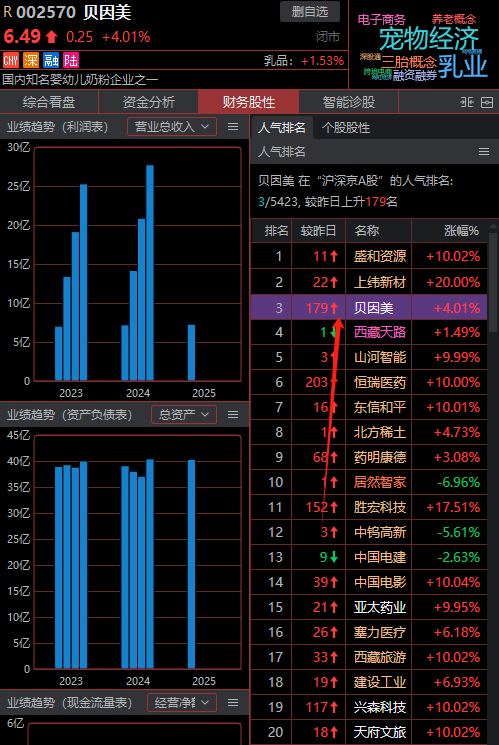
Task: Switch to the 资金分析 tab
Action: [149, 102]
